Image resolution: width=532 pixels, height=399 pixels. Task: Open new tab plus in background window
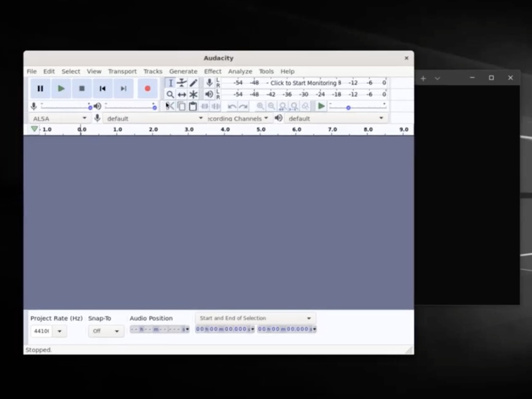(x=423, y=78)
